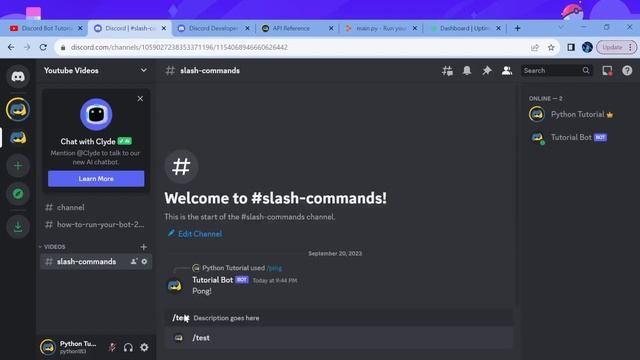Open how-to-run-your-bot-2 channel
The image size is (640, 360).
click(x=95, y=224)
